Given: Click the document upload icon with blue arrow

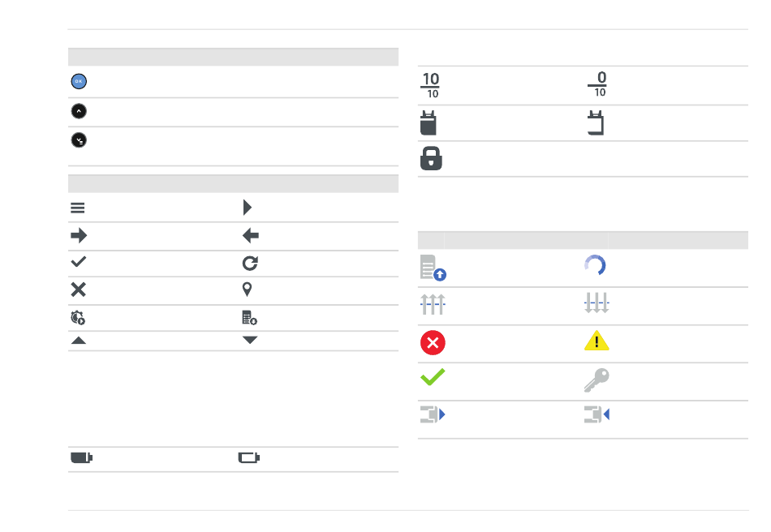Looking at the screenshot, I should pyautogui.click(x=433, y=268).
